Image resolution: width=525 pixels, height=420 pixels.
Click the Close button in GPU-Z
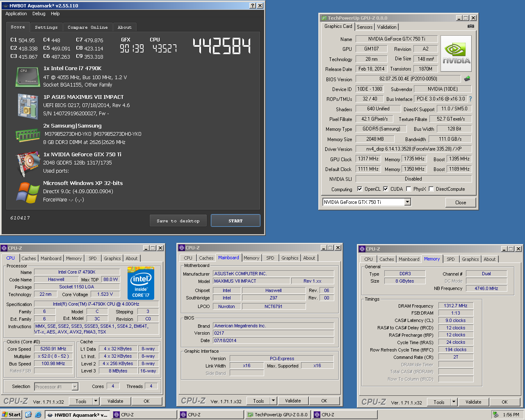pyautogui.click(x=461, y=203)
